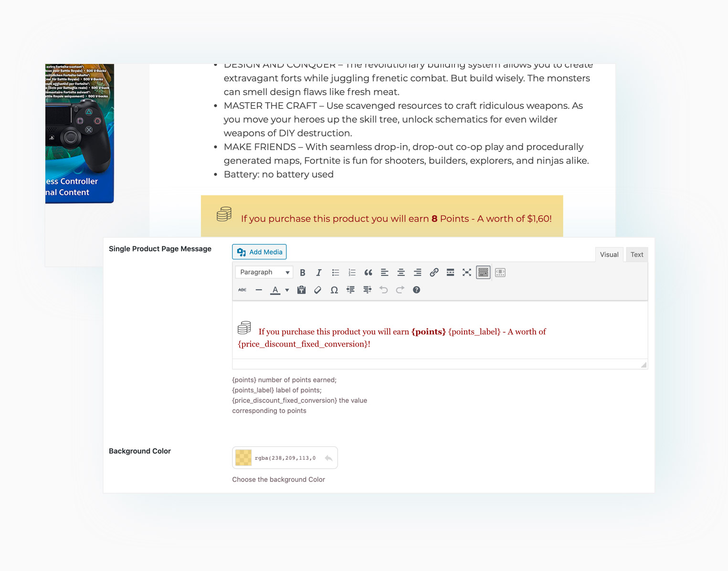Insert a numbered list
The image size is (728, 571).
tap(352, 273)
